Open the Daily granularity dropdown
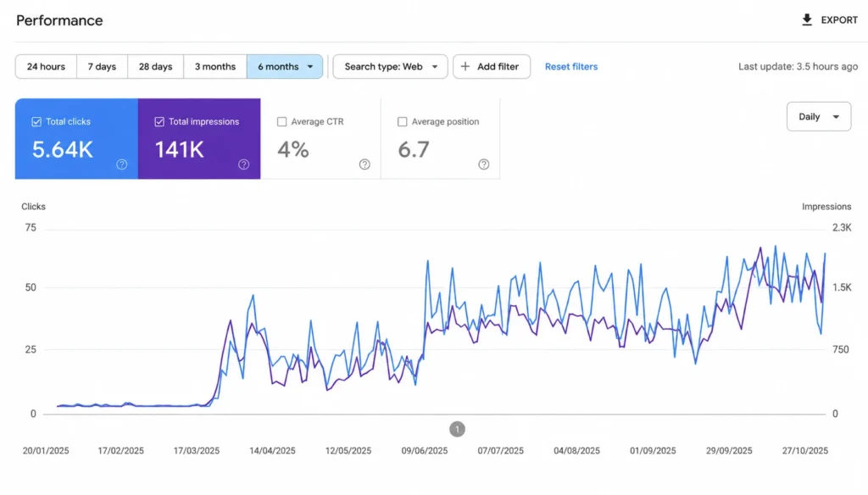Image resolution: width=868 pixels, height=495 pixels. point(819,117)
